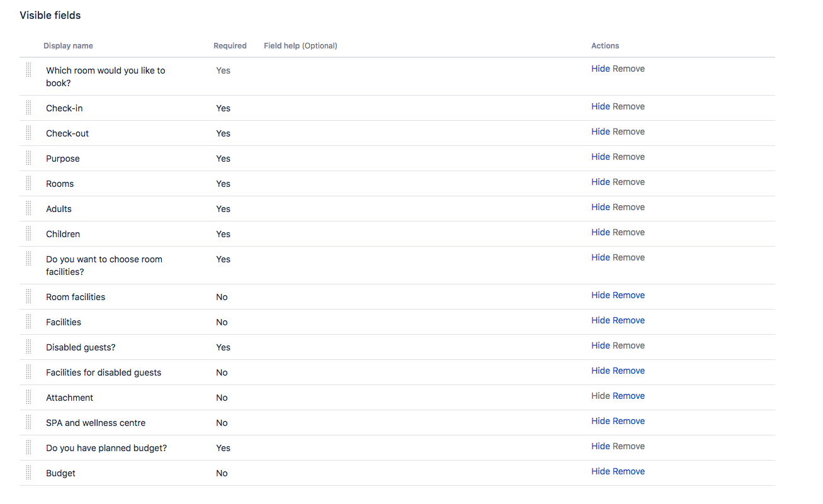Open the Facilities for disabled guests field
The width and height of the screenshot is (823, 504).
(x=103, y=372)
